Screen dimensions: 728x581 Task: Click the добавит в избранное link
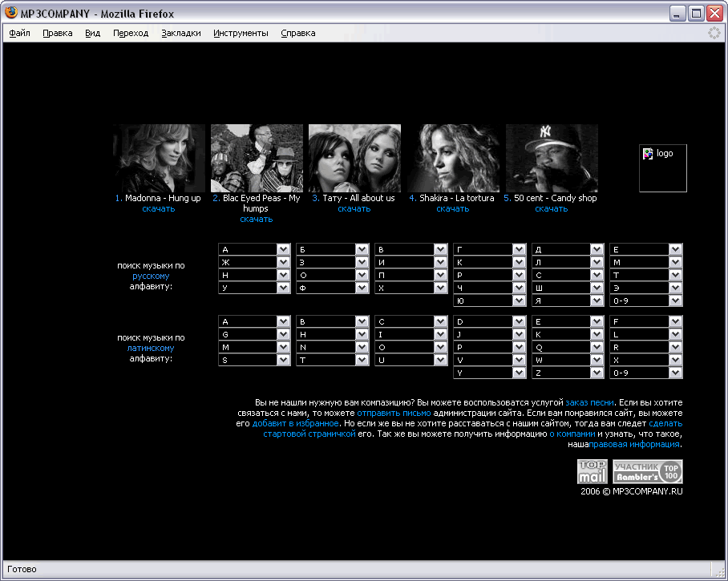295,423
